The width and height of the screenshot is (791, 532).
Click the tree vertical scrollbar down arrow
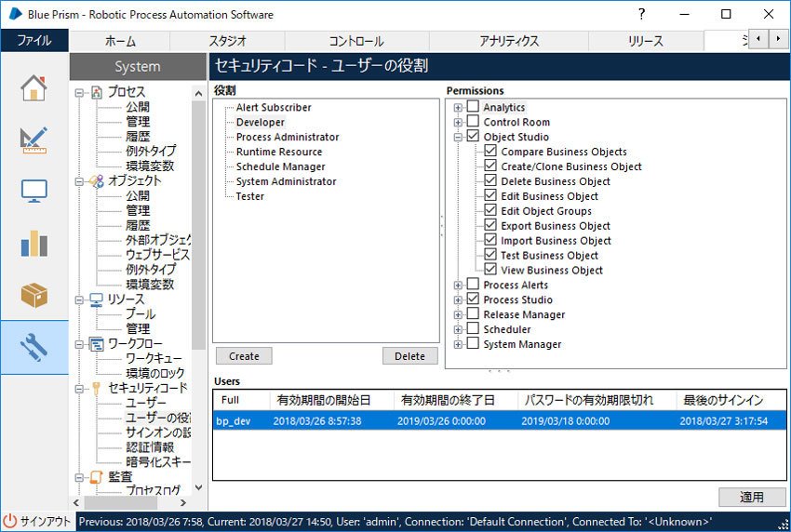click(199, 487)
